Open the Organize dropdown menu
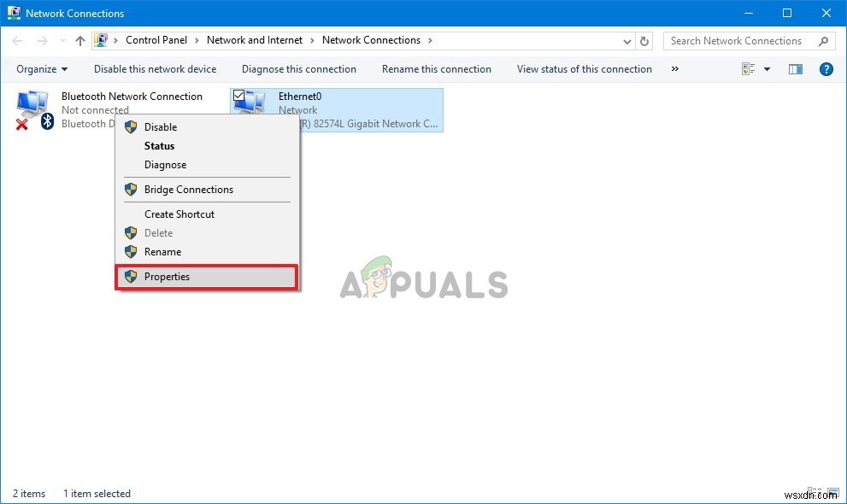The height and width of the screenshot is (504, 847). (x=42, y=69)
